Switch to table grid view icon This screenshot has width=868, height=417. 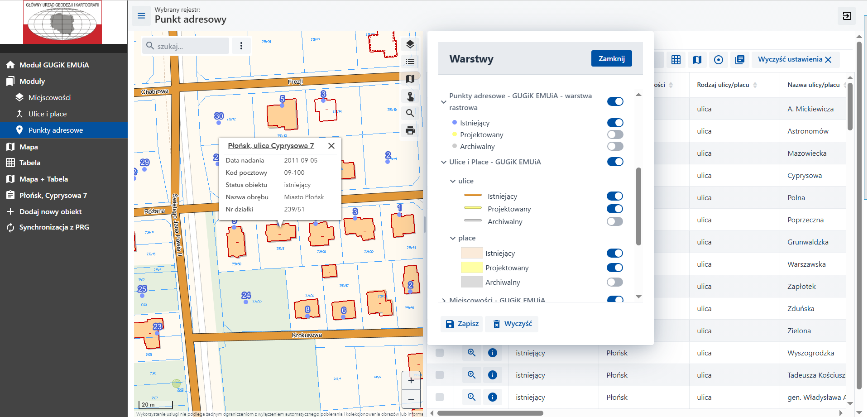pyautogui.click(x=676, y=60)
